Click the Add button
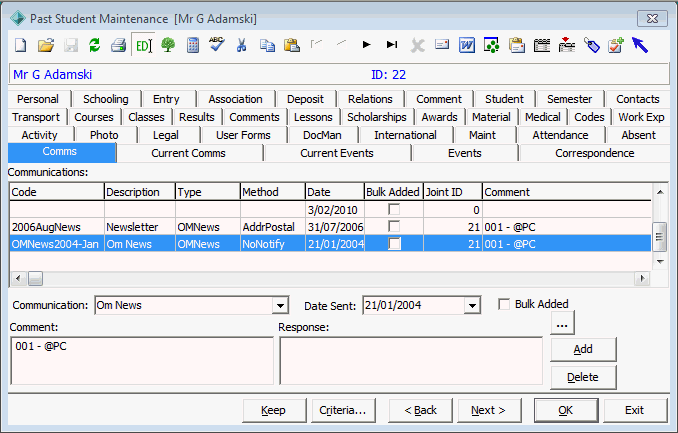This screenshot has height=433, width=678. 583,349
